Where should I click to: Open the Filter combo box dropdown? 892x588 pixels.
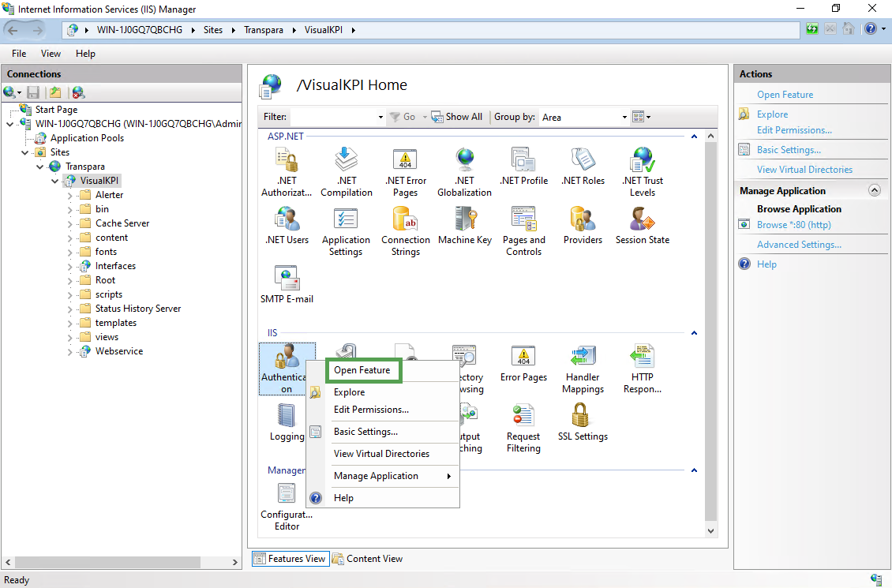[x=380, y=117]
